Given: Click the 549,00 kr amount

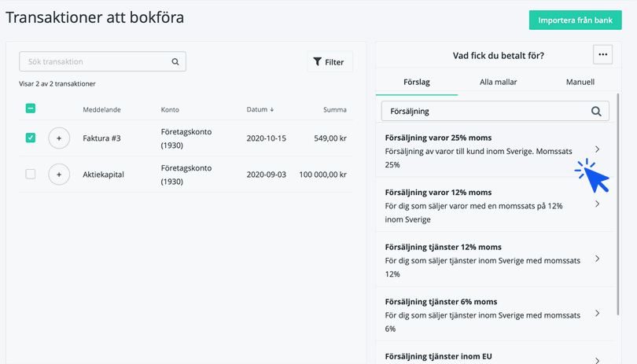Looking at the screenshot, I should (330, 138).
